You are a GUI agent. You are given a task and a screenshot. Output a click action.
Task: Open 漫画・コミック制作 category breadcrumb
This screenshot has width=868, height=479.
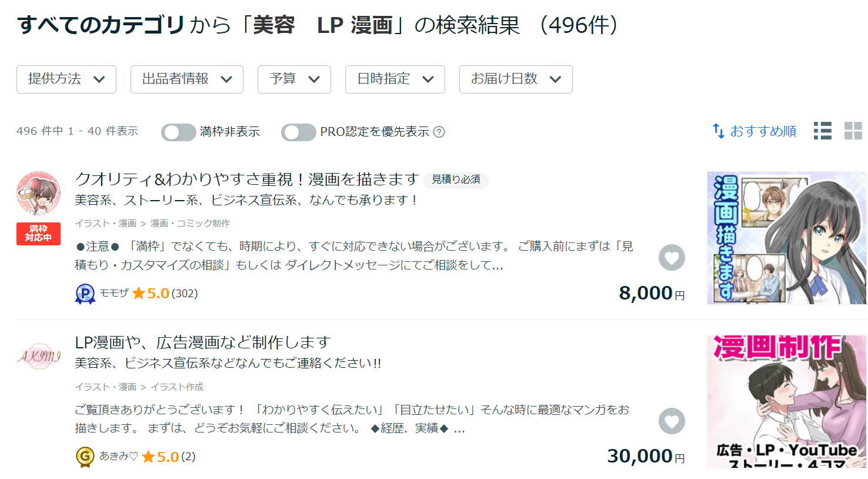click(190, 224)
